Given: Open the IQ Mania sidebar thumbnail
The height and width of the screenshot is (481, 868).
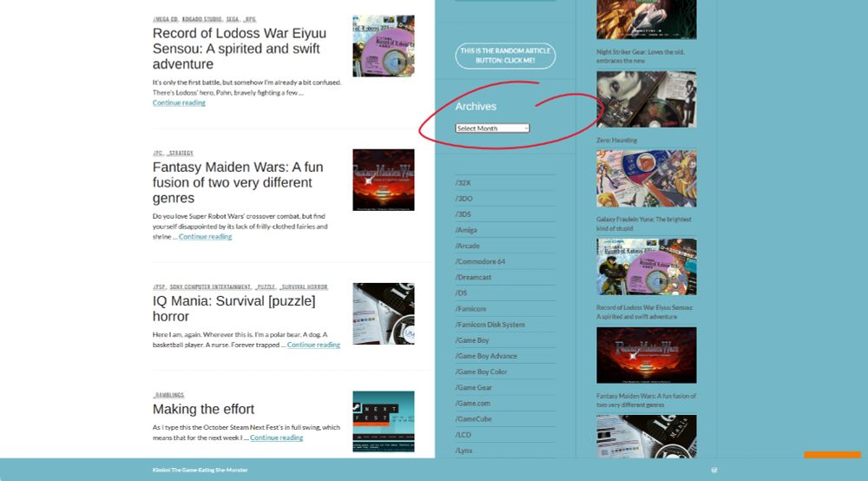Looking at the screenshot, I should [646, 437].
